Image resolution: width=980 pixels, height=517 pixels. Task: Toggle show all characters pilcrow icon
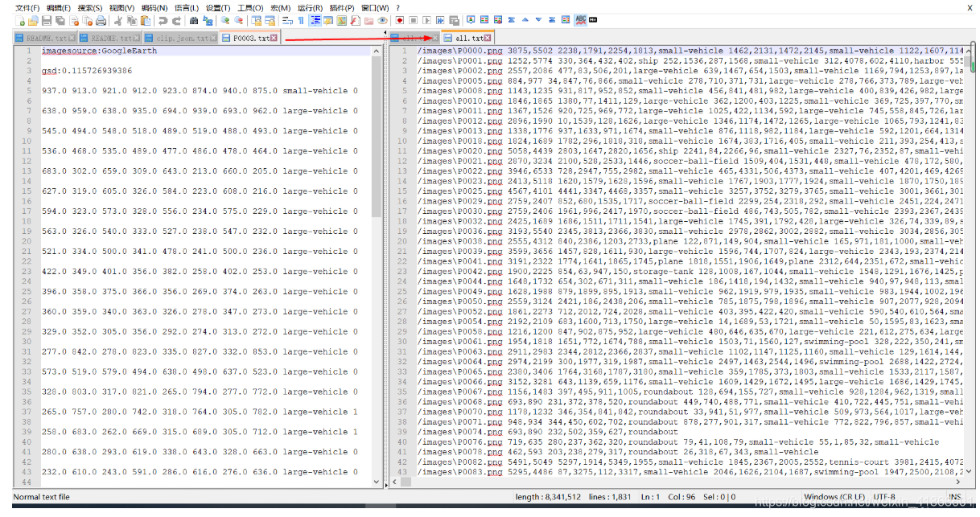coord(300,20)
